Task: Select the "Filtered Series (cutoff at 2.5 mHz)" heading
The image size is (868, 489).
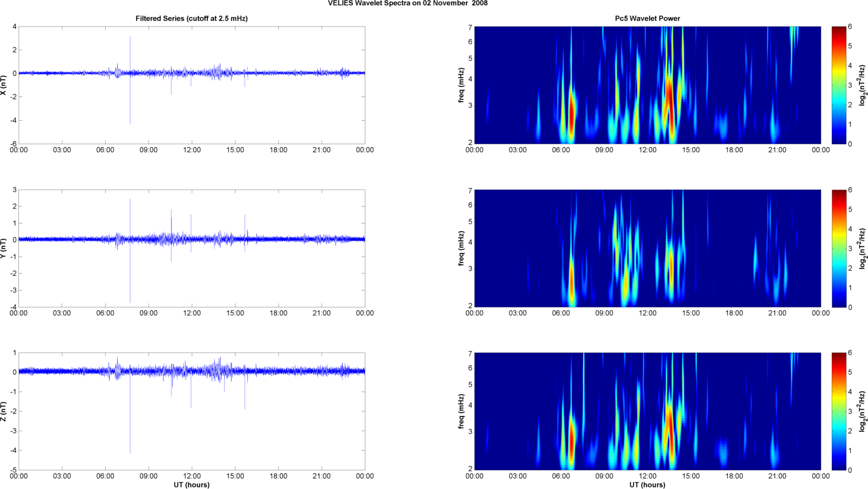Action: (x=192, y=18)
